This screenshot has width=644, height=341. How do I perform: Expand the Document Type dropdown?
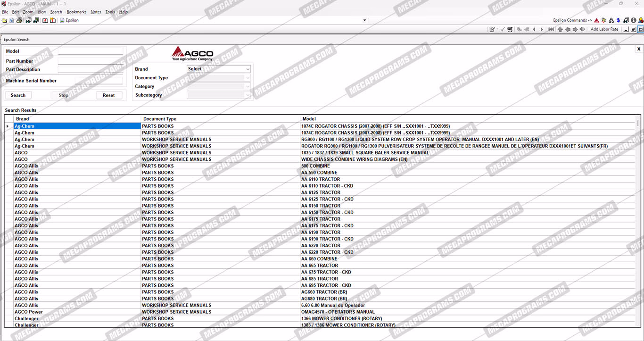pos(219,78)
